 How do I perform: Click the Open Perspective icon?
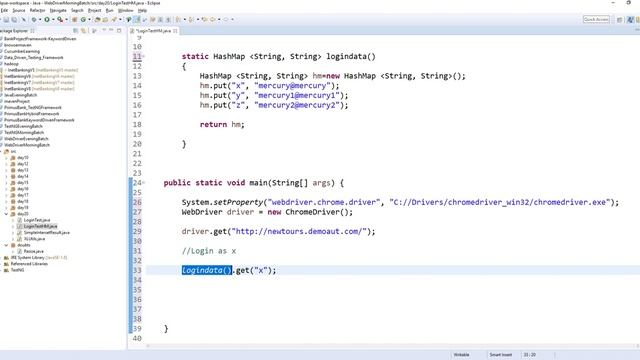coord(620,19)
